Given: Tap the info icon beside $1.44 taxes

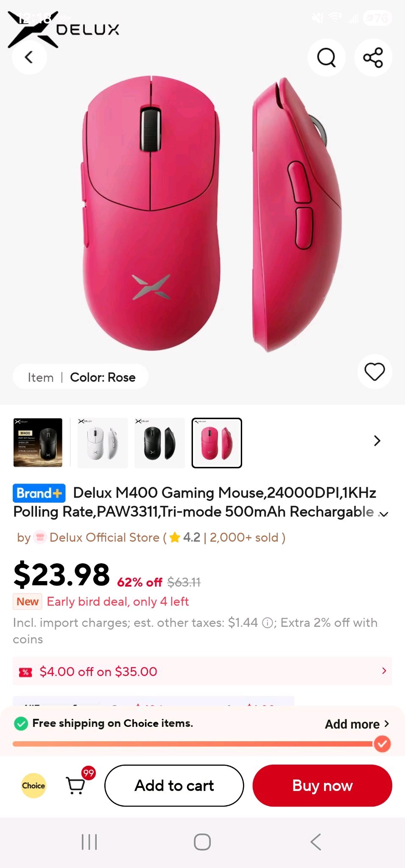Looking at the screenshot, I should 267,623.
